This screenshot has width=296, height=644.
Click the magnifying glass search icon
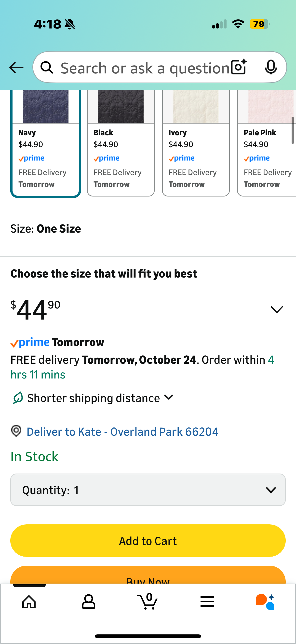(x=47, y=67)
